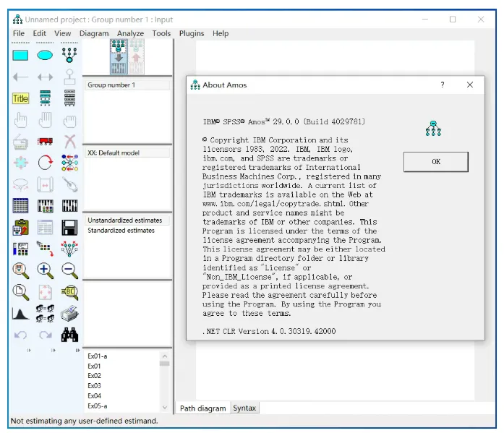Image resolution: width=504 pixels, height=433 pixels.
Task: Open the File menu
Action: click(x=19, y=33)
